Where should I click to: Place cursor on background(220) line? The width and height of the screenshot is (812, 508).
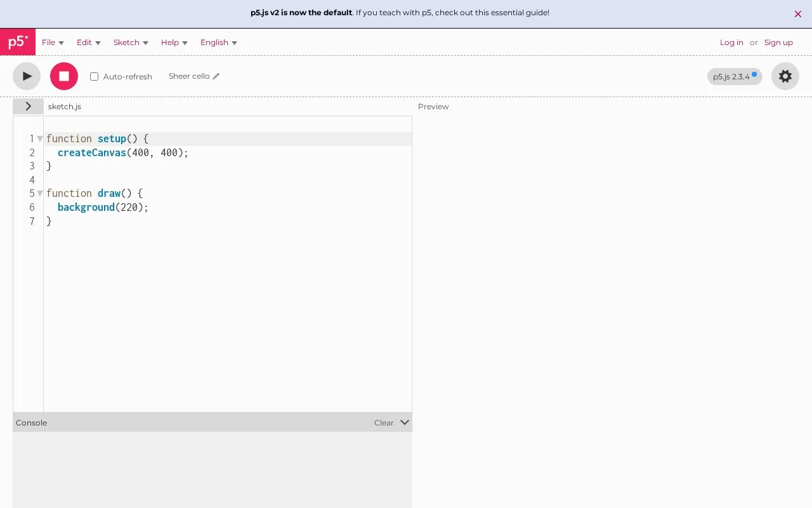(228, 207)
